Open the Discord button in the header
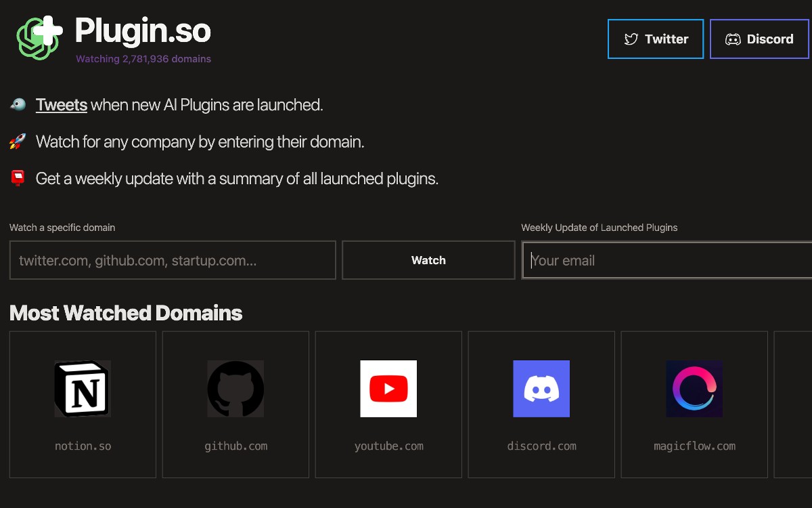This screenshot has width=812, height=508. 759,39
